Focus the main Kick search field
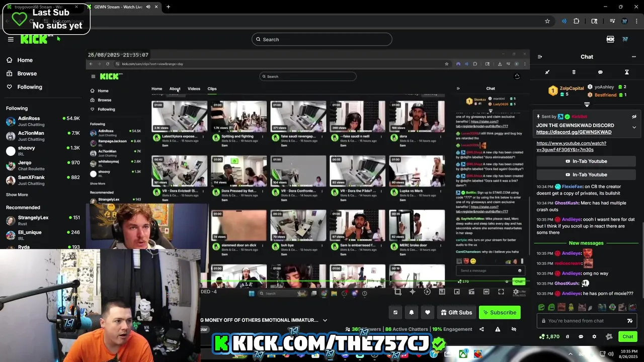644x362 pixels. click(x=322, y=39)
